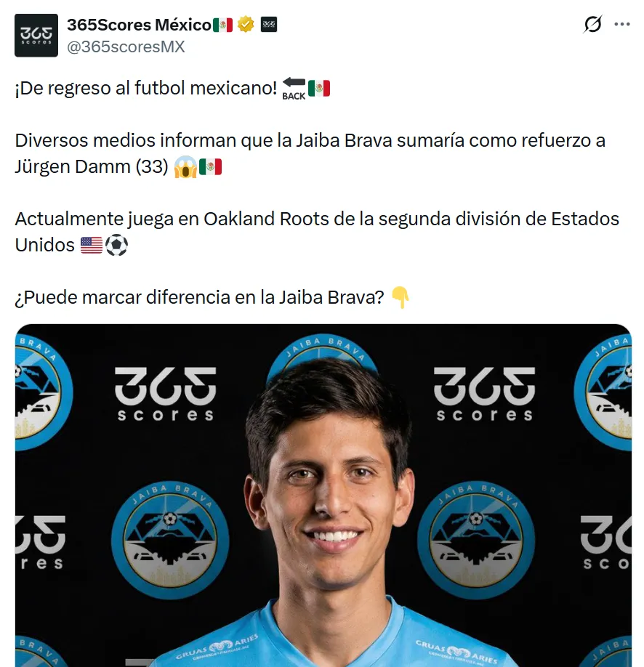Viewport: 644px width, 667px height.
Task: Click the small 365 affiliate badge
Action: 269,25
